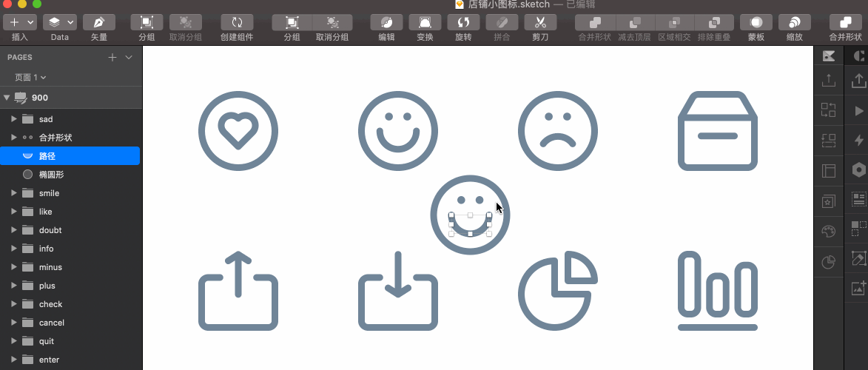868x370 pixels.
Task: Open the 插入 dropdown arrow
Action: pyautogui.click(x=30, y=22)
